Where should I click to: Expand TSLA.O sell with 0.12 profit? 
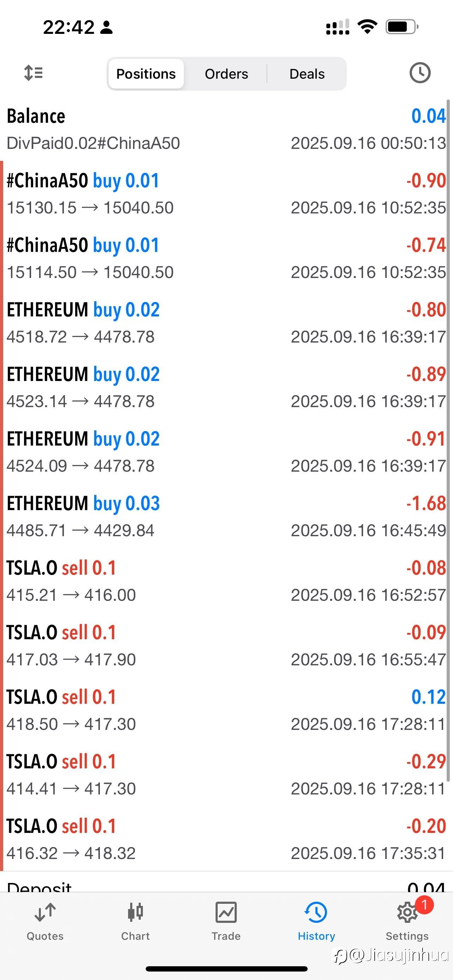pyautogui.click(x=226, y=710)
